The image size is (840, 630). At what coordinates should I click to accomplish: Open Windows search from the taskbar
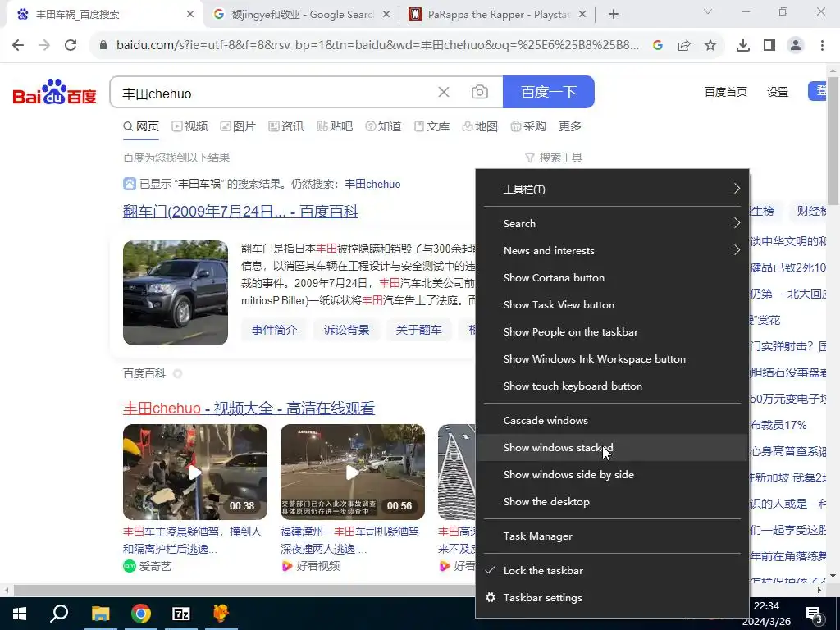59,614
